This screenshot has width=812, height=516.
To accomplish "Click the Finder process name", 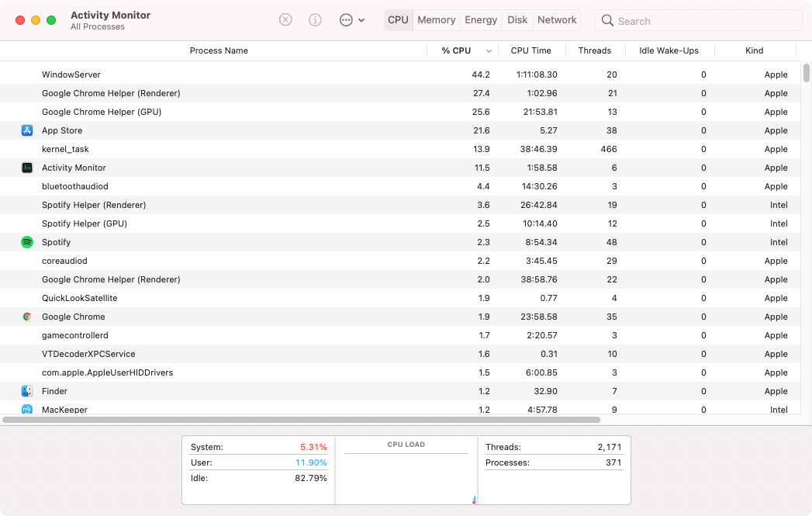I will pos(54,391).
